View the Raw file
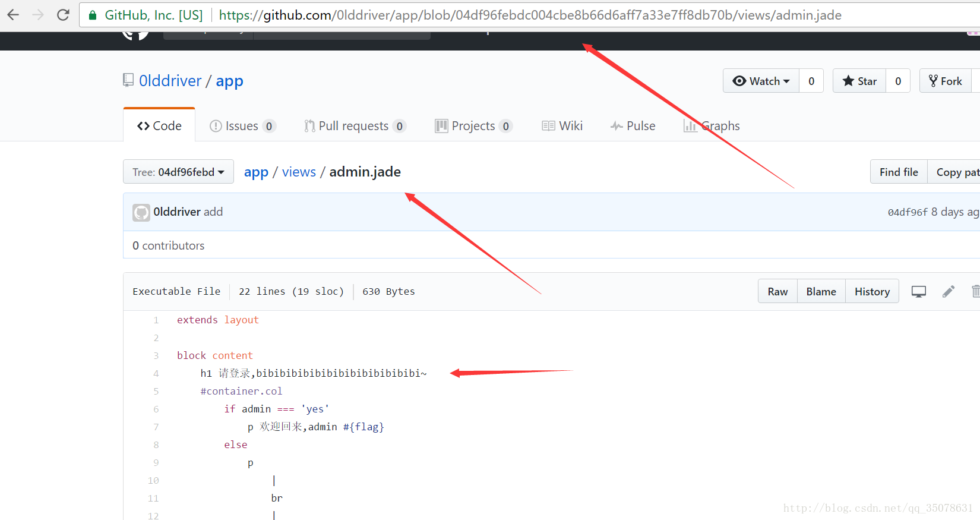The image size is (980, 520). tap(777, 291)
